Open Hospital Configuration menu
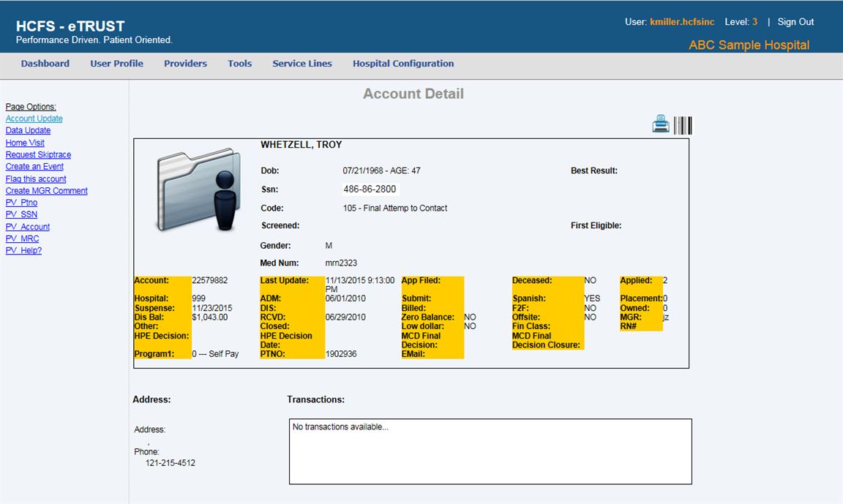 tap(403, 64)
